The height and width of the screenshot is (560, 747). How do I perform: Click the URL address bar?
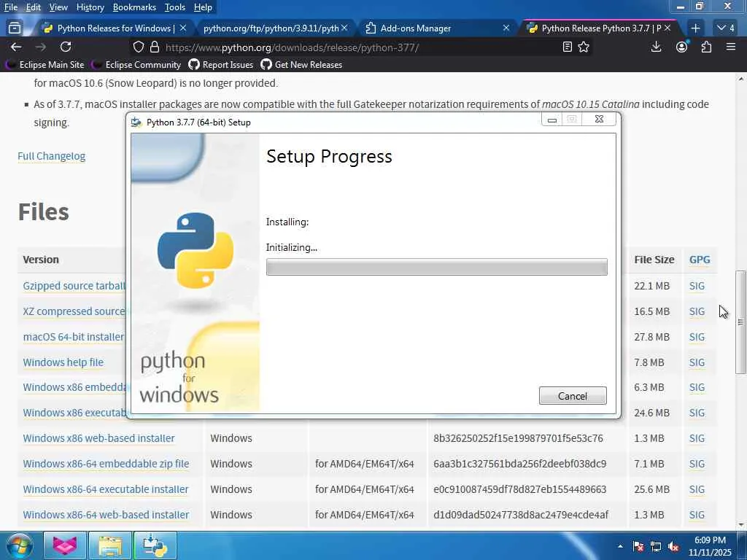click(x=362, y=47)
